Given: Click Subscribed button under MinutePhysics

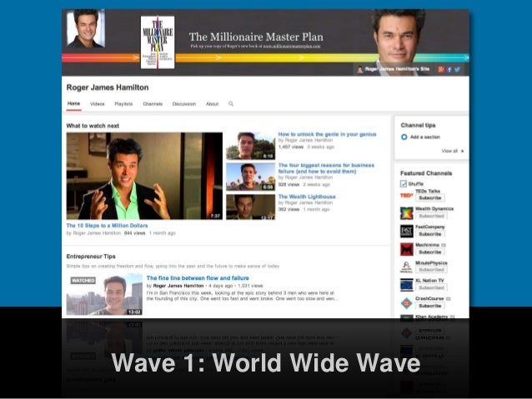Looking at the screenshot, I should pyautogui.click(x=431, y=270).
